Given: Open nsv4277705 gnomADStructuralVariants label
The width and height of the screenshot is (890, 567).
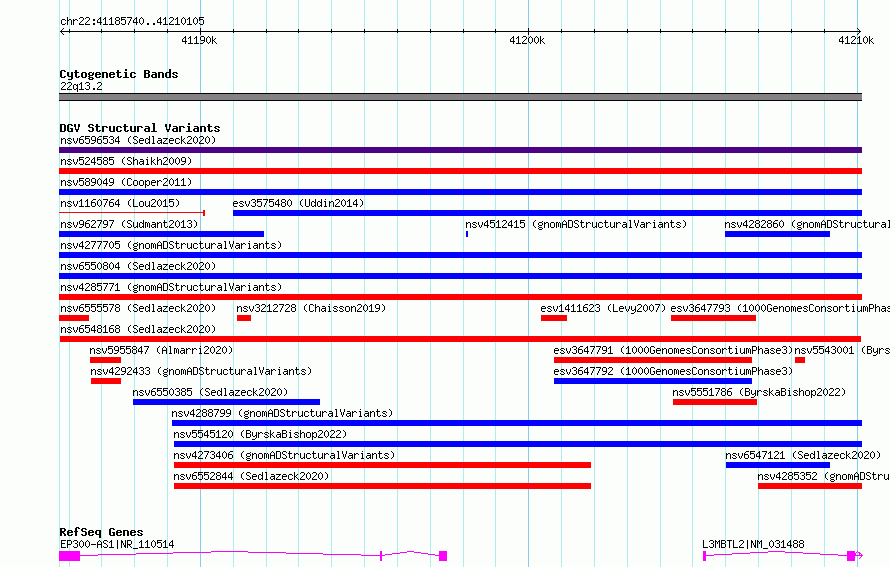Looking at the screenshot, I should pyautogui.click(x=171, y=245).
